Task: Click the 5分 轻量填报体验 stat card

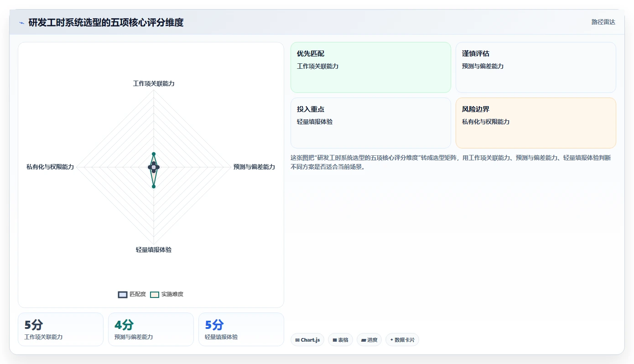Action: pos(241,329)
